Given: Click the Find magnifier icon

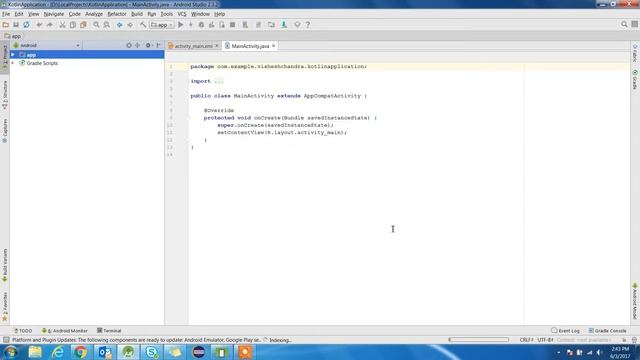Looking at the screenshot, I should (x=96, y=25).
